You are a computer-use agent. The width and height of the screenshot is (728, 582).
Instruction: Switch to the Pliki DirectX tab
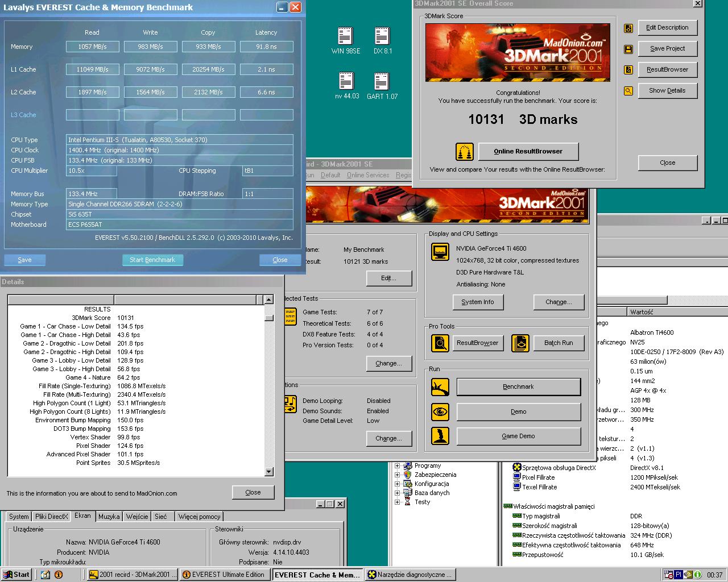pos(51,517)
